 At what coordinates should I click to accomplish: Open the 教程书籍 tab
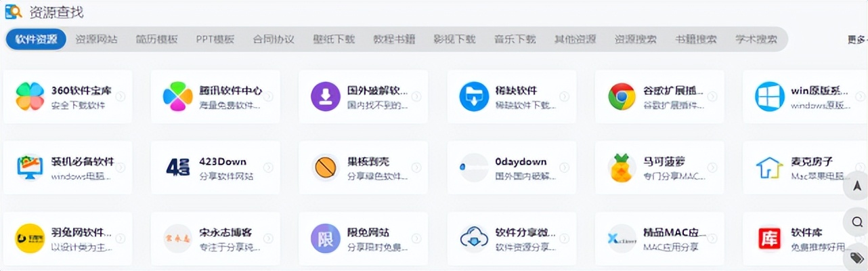(x=394, y=39)
